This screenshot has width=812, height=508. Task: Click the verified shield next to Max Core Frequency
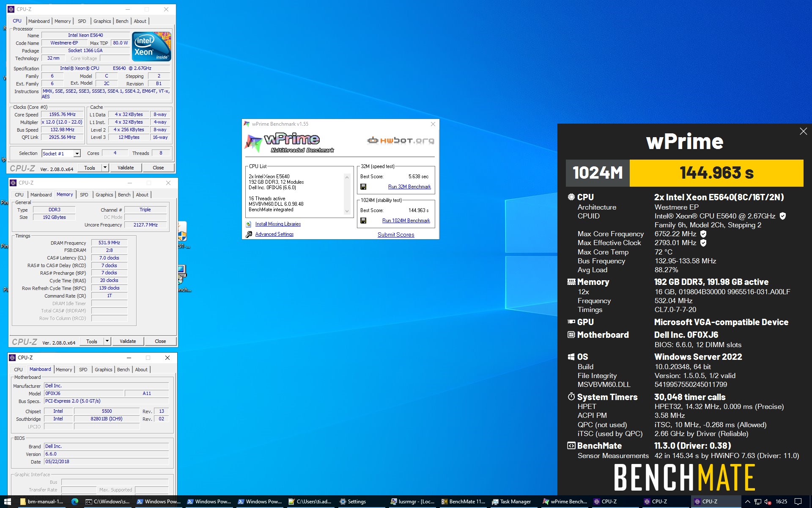tap(703, 234)
